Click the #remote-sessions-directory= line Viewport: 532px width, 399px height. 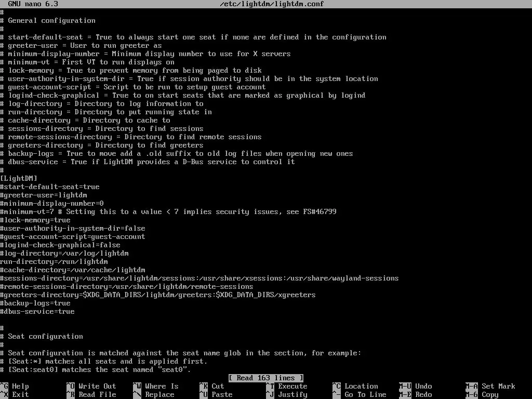click(x=127, y=287)
